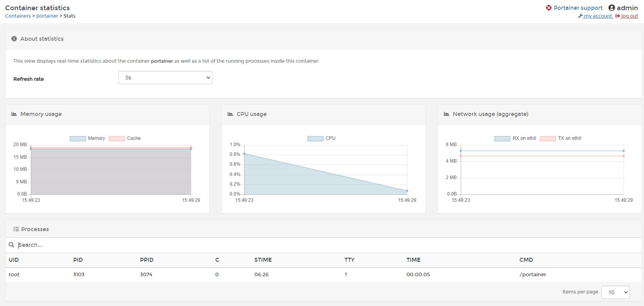Open the Containers breadcrumb link
The width and height of the screenshot is (644, 306).
18,16
